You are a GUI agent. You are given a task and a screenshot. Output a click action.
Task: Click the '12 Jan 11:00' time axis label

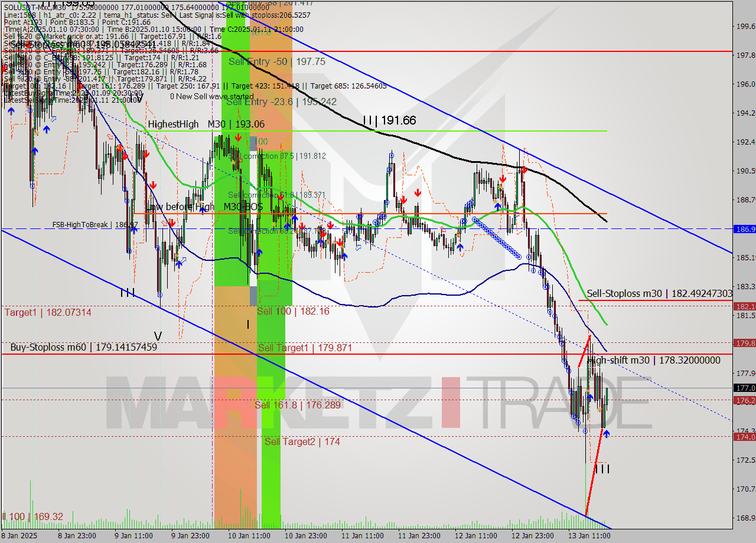tap(476, 536)
